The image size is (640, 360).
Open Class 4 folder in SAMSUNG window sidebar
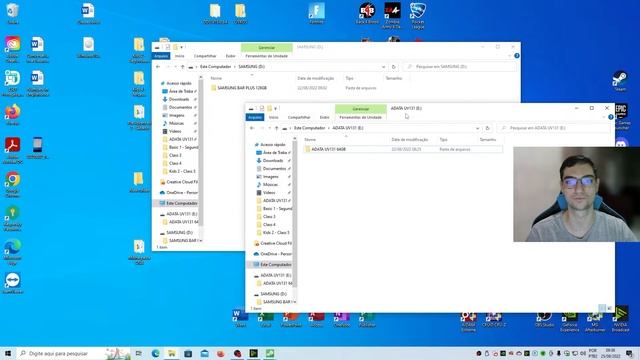[x=175, y=163]
